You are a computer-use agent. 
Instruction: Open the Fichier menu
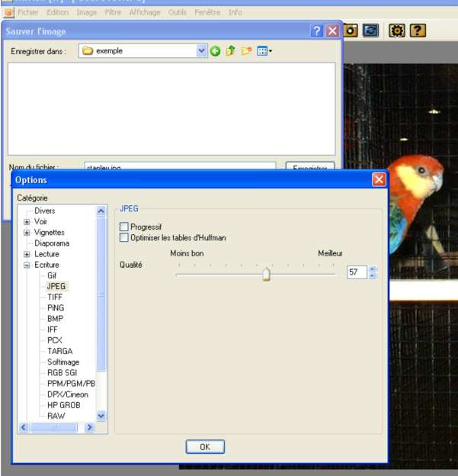28,12
